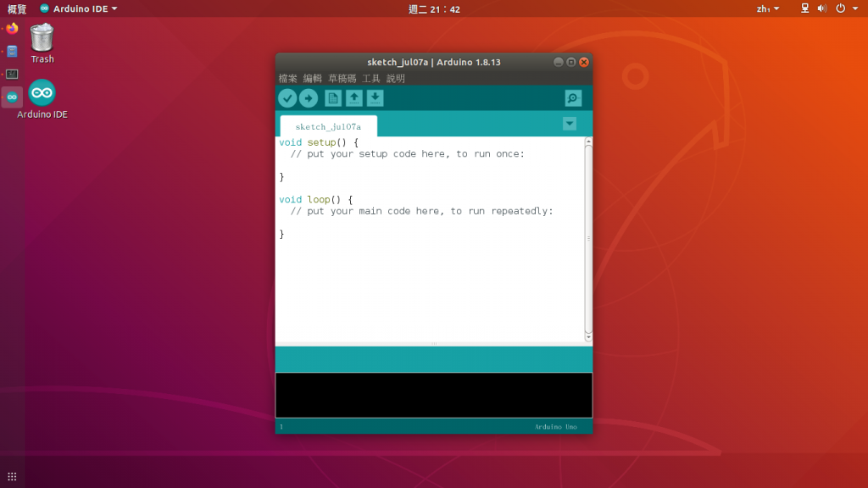Viewport: 868px width, 488px height.
Task: Show Applications grid button
Action: 12,476
